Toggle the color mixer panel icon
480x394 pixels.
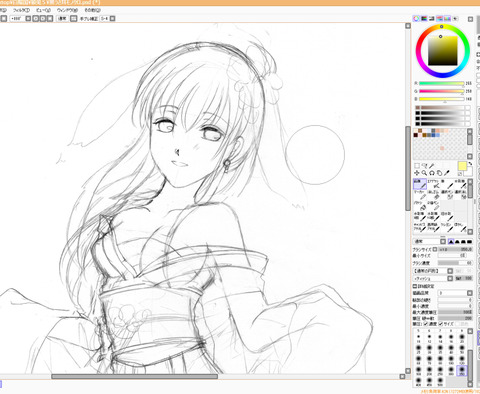(x=440, y=19)
